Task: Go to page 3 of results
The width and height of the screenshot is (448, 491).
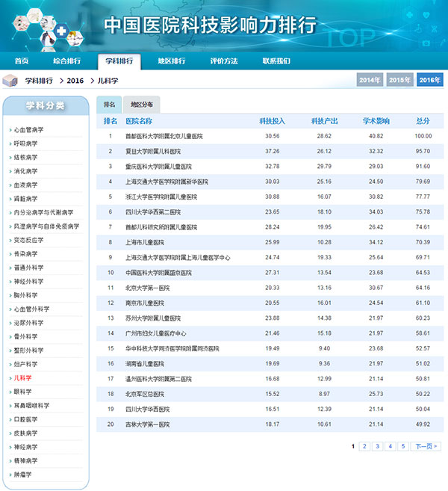Action: point(377,446)
